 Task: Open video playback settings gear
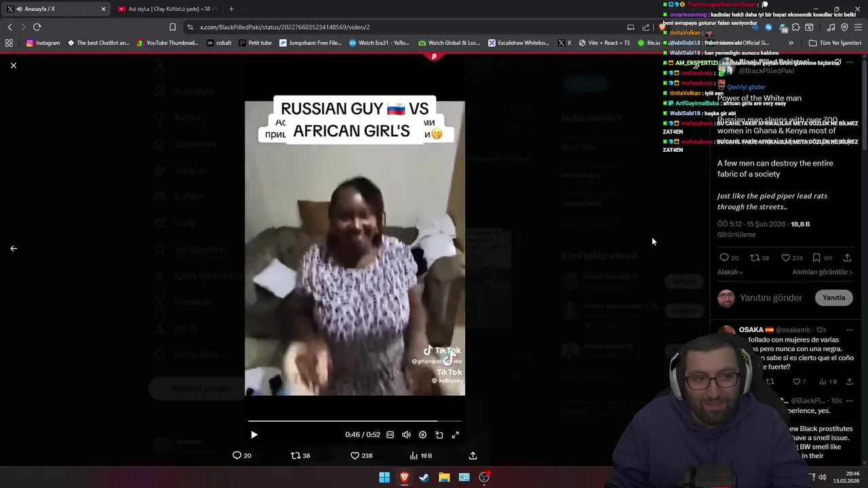tap(422, 434)
